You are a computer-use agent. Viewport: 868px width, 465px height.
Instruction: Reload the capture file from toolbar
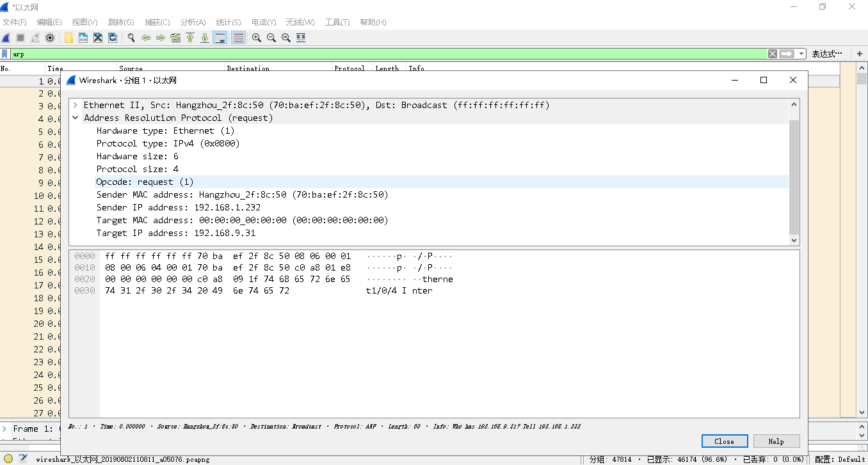(113, 38)
